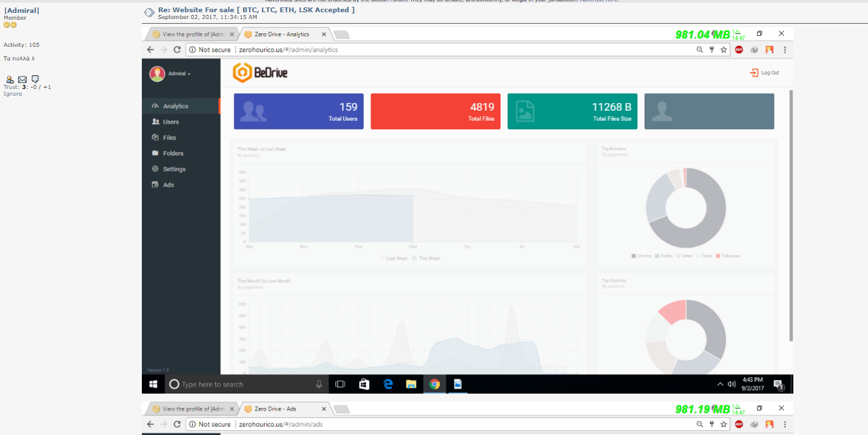Open the Chrome three-dot menu in Ads window
This screenshot has height=435, width=868.
click(x=785, y=424)
